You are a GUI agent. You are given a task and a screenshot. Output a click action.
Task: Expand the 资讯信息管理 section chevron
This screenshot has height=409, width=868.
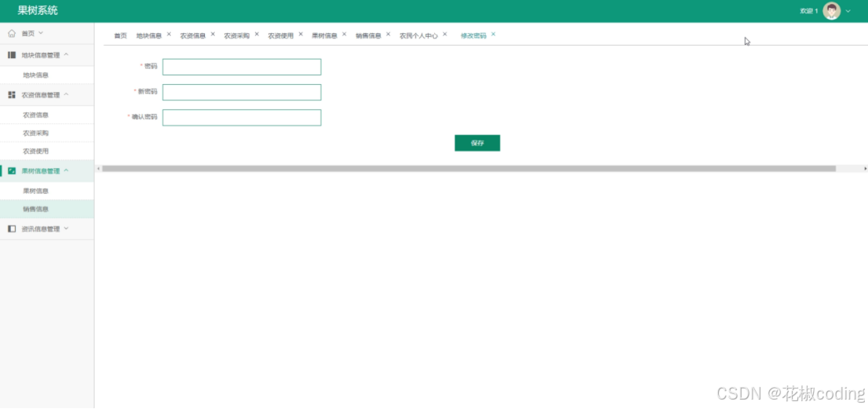66,228
